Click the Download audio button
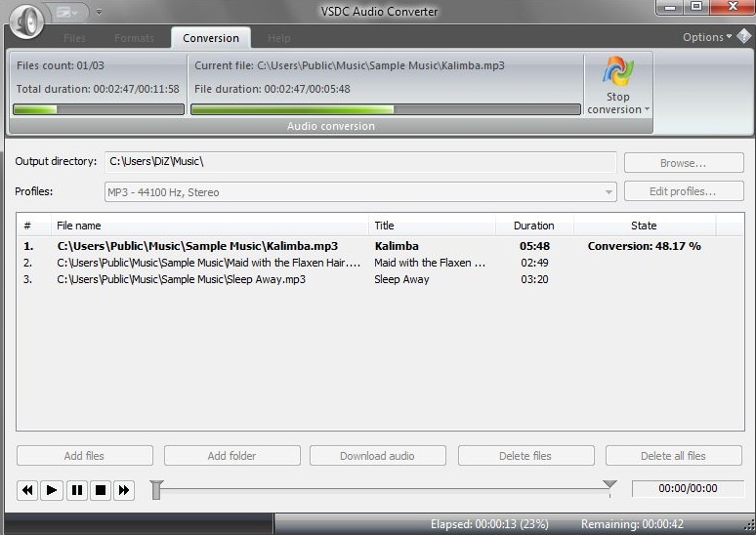This screenshot has height=535, width=756. coord(378,456)
